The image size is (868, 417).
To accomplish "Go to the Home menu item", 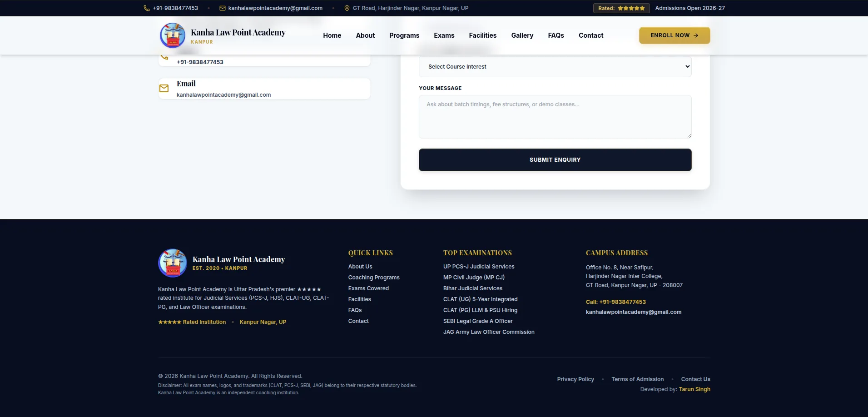I will 332,35.
